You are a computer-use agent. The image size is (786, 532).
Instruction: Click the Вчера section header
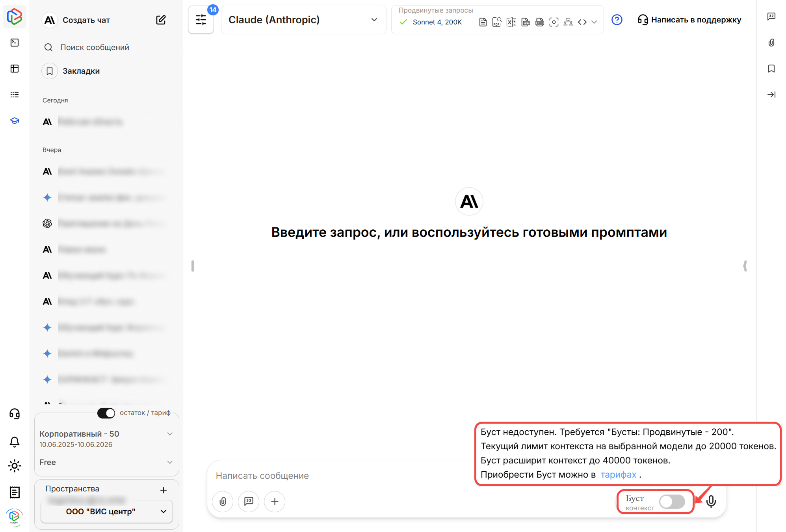pos(52,150)
